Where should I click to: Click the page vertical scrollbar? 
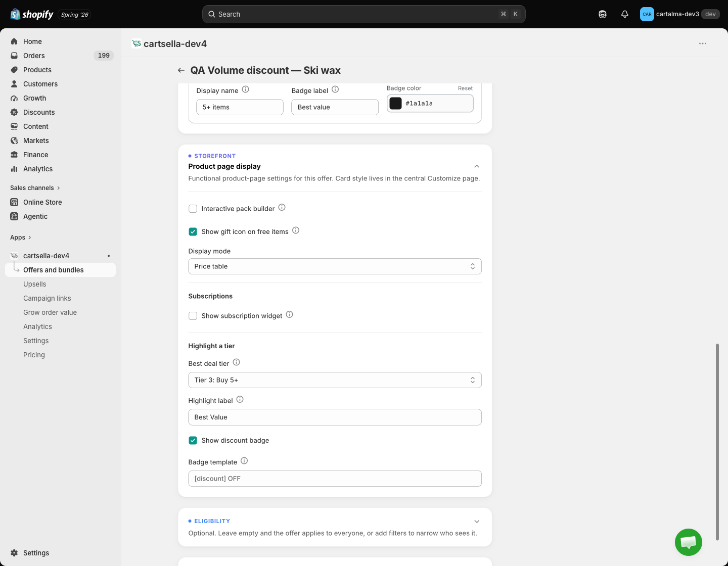pos(717,442)
